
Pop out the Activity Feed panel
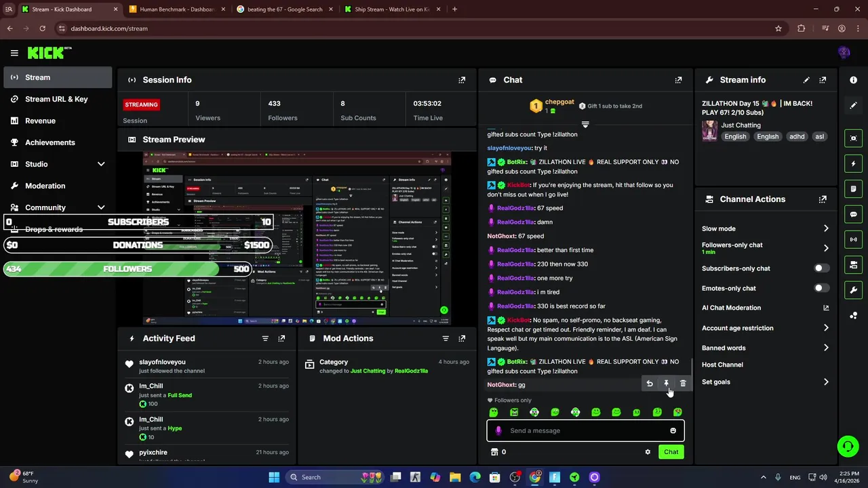[281, 338]
